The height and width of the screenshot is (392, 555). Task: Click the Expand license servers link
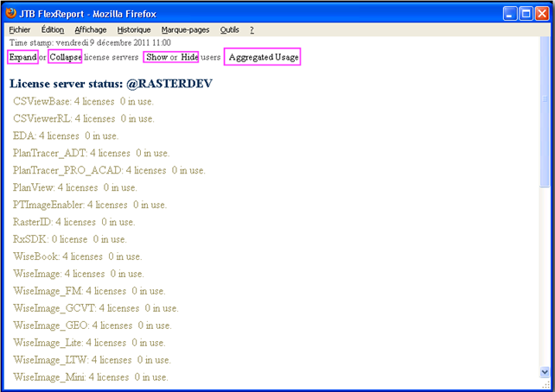tap(22, 57)
